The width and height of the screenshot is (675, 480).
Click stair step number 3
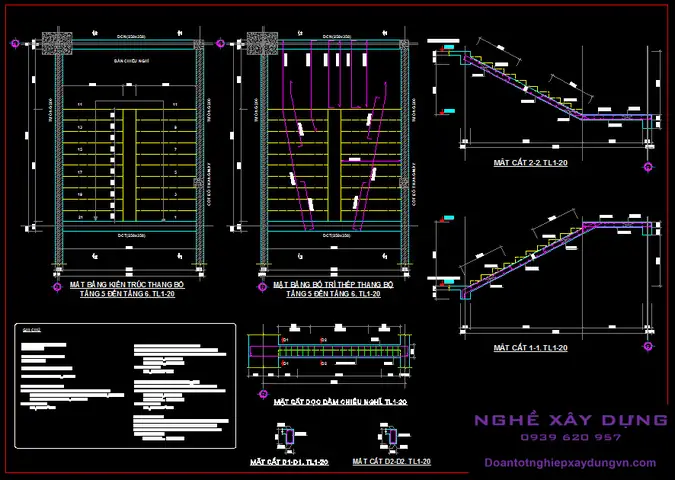point(175,195)
